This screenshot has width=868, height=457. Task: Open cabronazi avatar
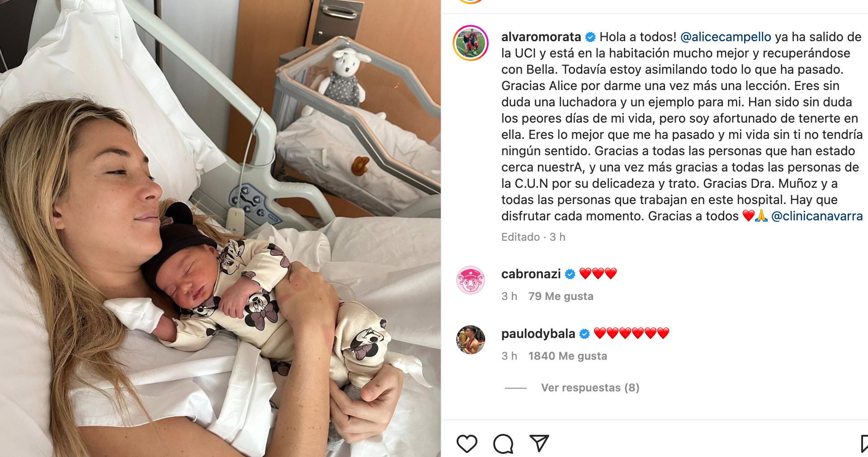471,280
